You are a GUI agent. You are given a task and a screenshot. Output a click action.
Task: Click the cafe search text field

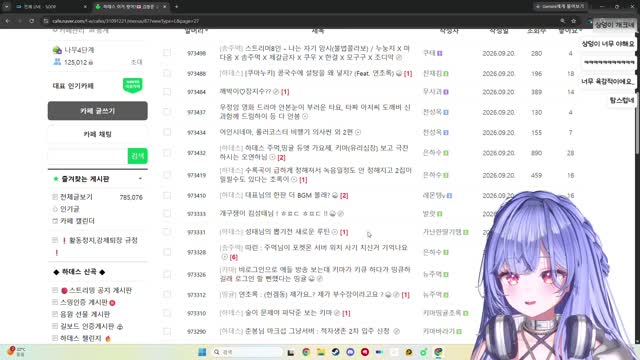(88, 156)
